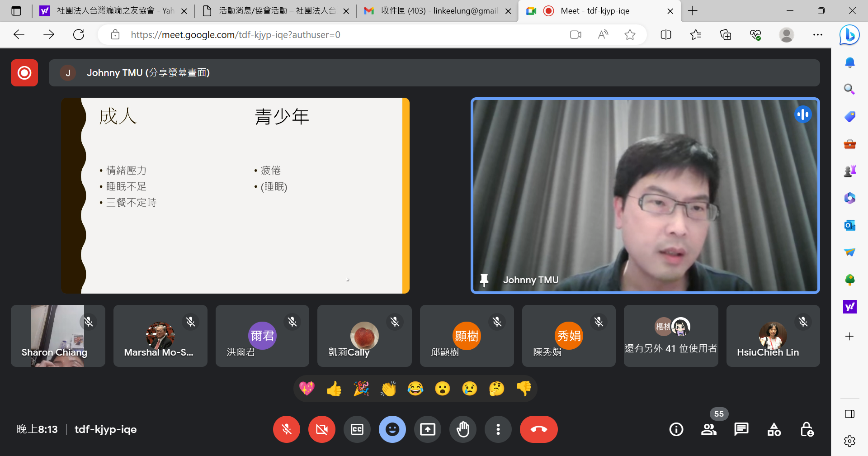
Task: Enable read aloud in address bar
Action: pos(603,34)
